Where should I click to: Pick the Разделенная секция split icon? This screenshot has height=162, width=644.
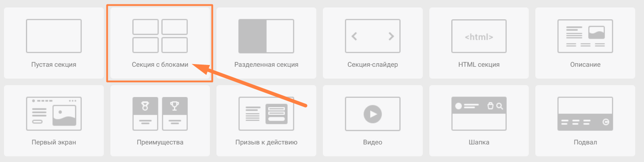point(266,36)
